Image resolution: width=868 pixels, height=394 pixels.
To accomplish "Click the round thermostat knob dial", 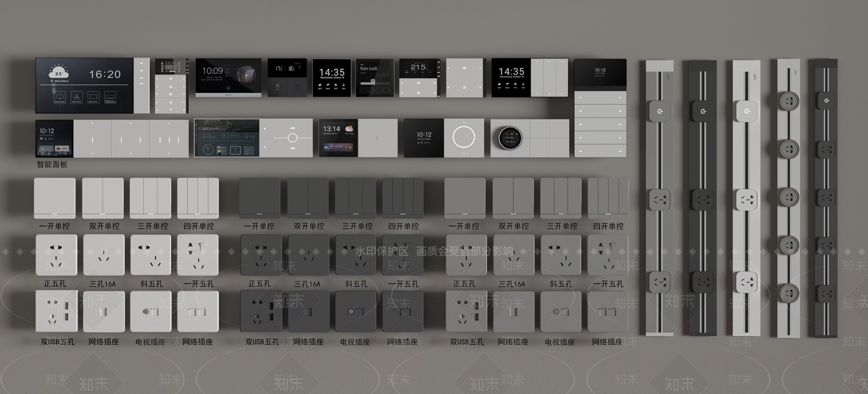I will [x=510, y=138].
